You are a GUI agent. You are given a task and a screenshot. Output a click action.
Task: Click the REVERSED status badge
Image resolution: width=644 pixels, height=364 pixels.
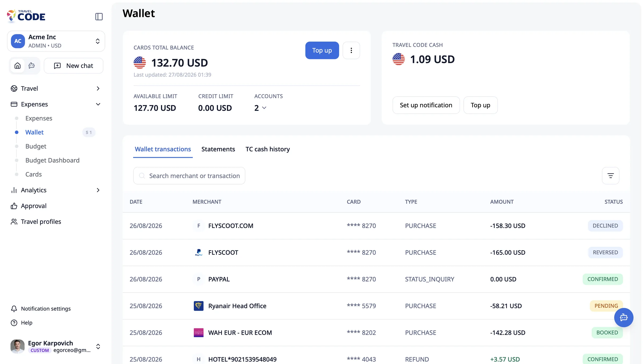pyautogui.click(x=605, y=252)
